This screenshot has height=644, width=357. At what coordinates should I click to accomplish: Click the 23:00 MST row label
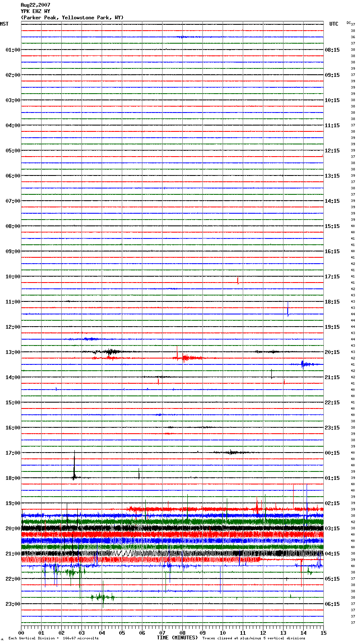tap(13, 604)
